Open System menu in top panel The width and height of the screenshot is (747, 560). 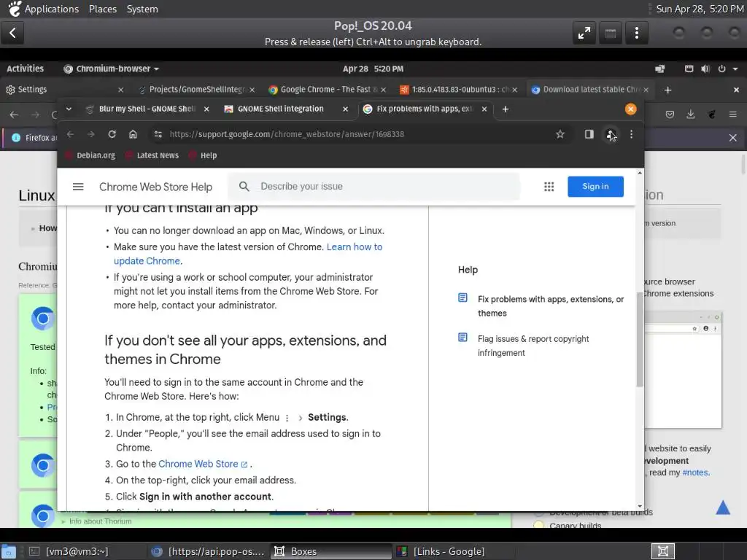[142, 9]
